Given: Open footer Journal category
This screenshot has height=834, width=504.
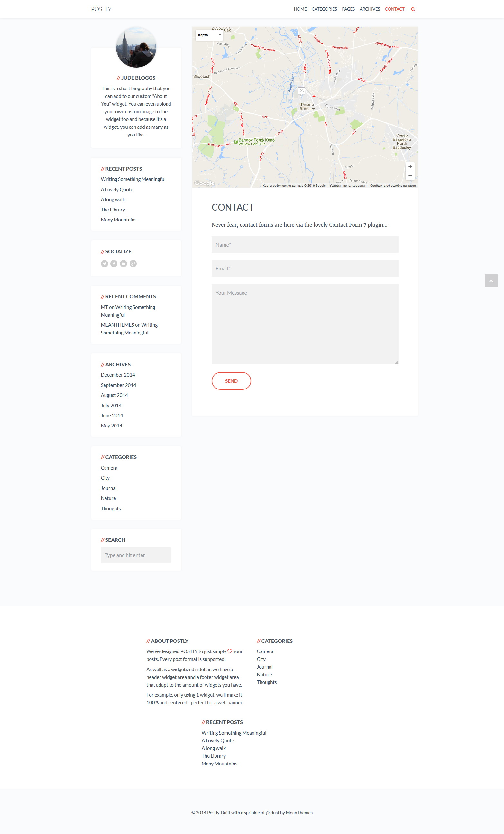Looking at the screenshot, I should coord(264,667).
